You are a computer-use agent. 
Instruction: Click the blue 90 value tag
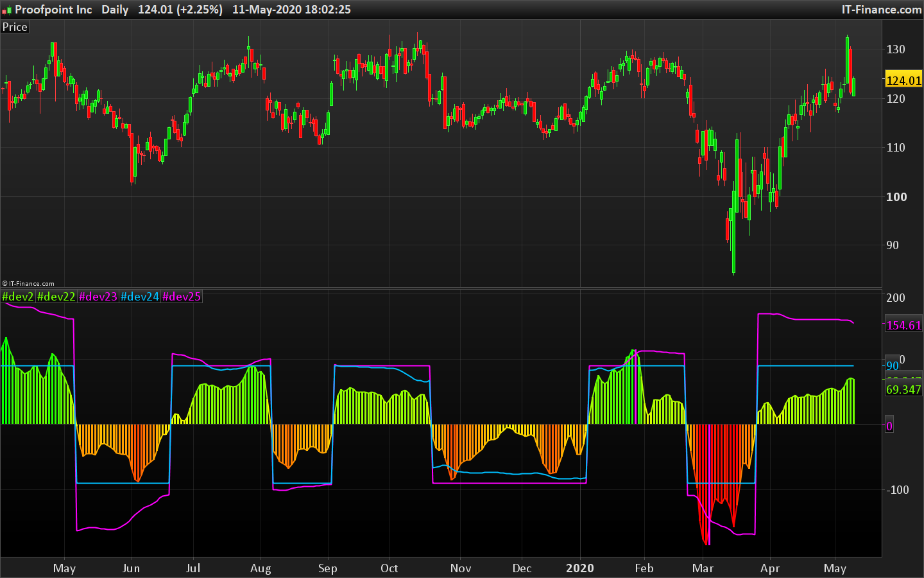893,365
